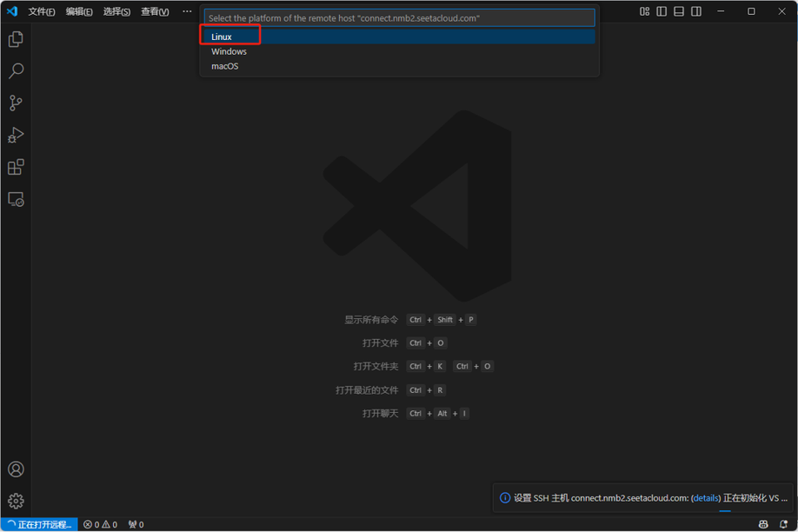Screen dimensions: 798x532
Task: Maximize the VS Code window
Action: (751, 11)
